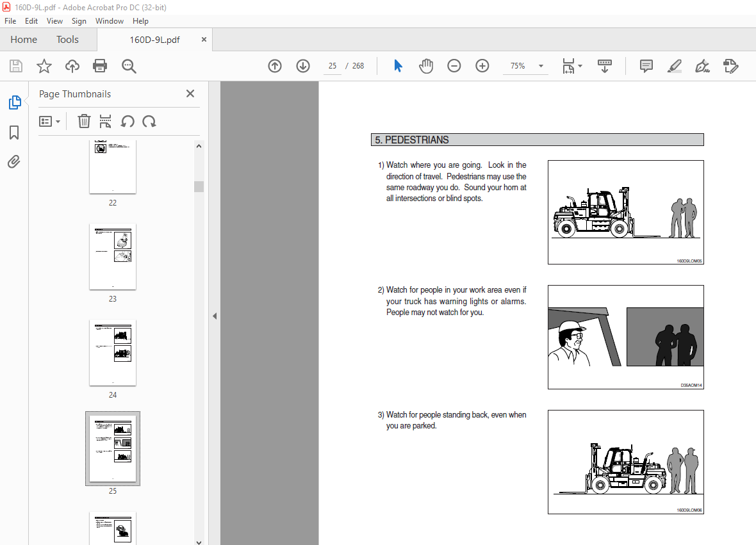Viewport: 756px width, 545px height.
Task: Delete selected page with trash icon
Action: point(84,122)
